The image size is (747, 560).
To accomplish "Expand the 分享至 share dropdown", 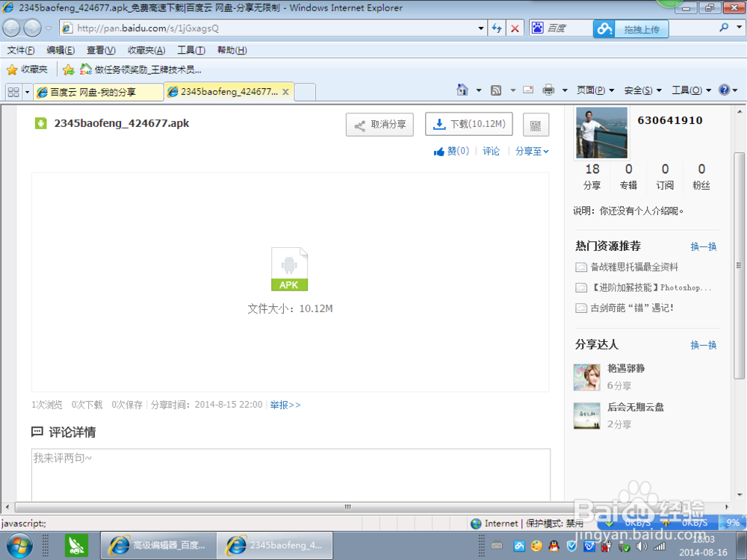I will click(x=532, y=152).
